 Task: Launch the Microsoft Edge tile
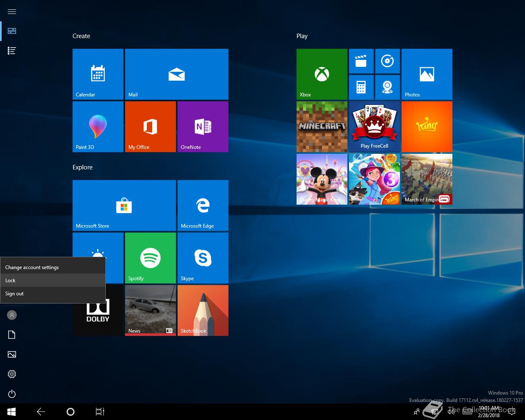click(x=203, y=205)
